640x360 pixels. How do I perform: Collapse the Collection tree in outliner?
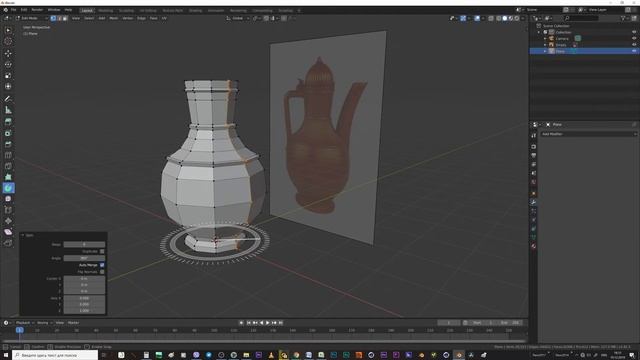click(539, 32)
